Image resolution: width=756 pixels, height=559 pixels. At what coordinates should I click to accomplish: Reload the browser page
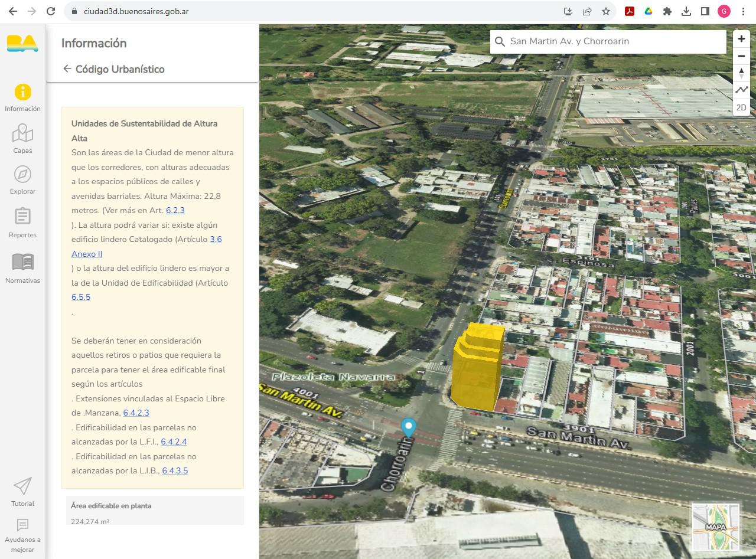51,11
